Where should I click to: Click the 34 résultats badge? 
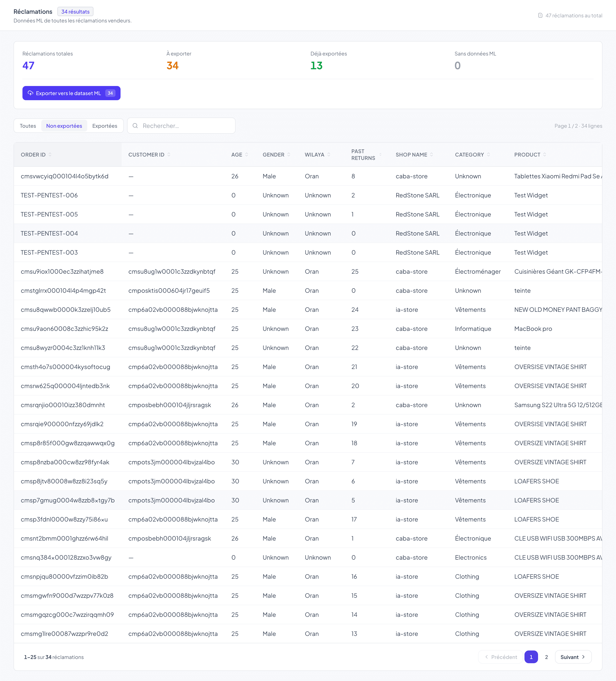(75, 11)
